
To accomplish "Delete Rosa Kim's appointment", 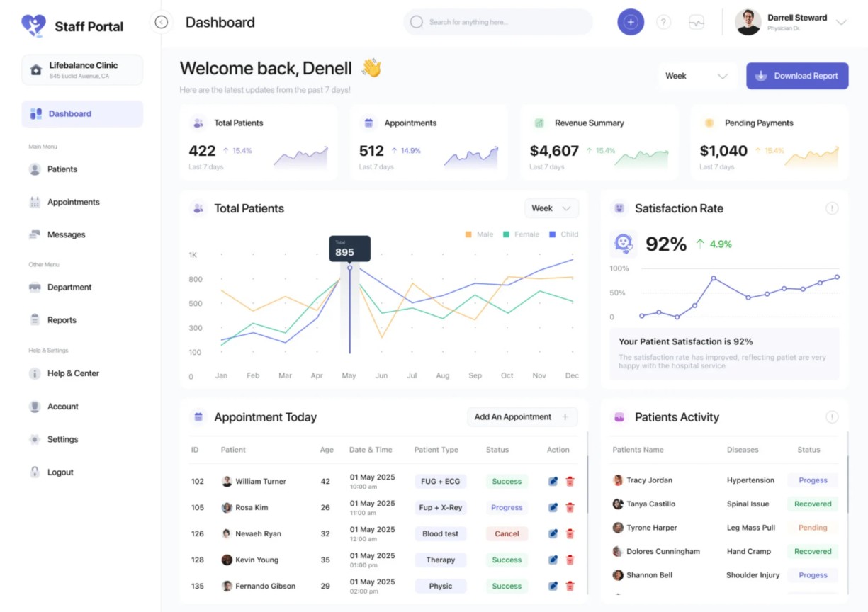I will pos(570,508).
